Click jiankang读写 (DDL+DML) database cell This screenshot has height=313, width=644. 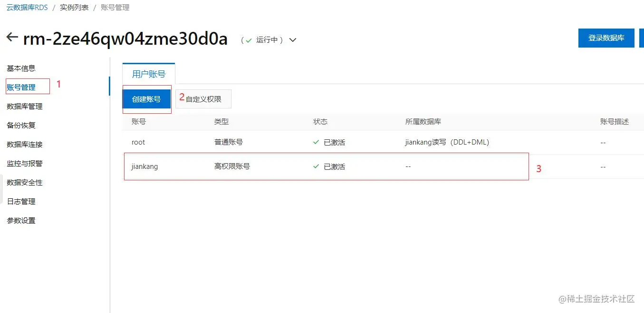pos(447,142)
